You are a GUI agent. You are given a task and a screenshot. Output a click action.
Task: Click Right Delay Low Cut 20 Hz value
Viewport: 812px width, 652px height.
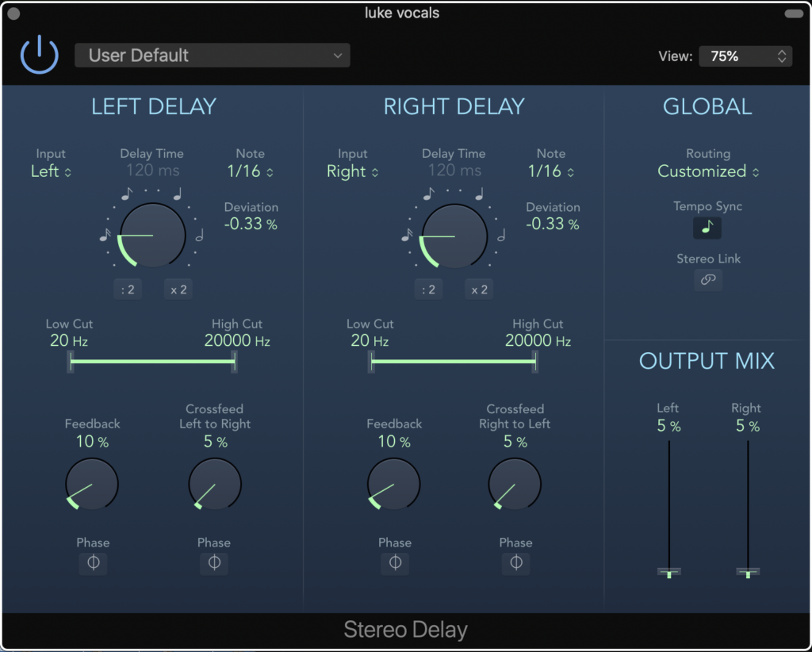point(370,341)
